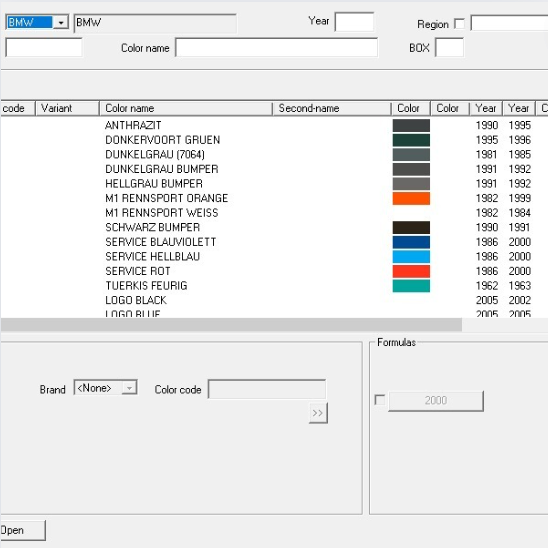Sort by the Second-name column header
This screenshot has height=548, width=548.
point(331,108)
